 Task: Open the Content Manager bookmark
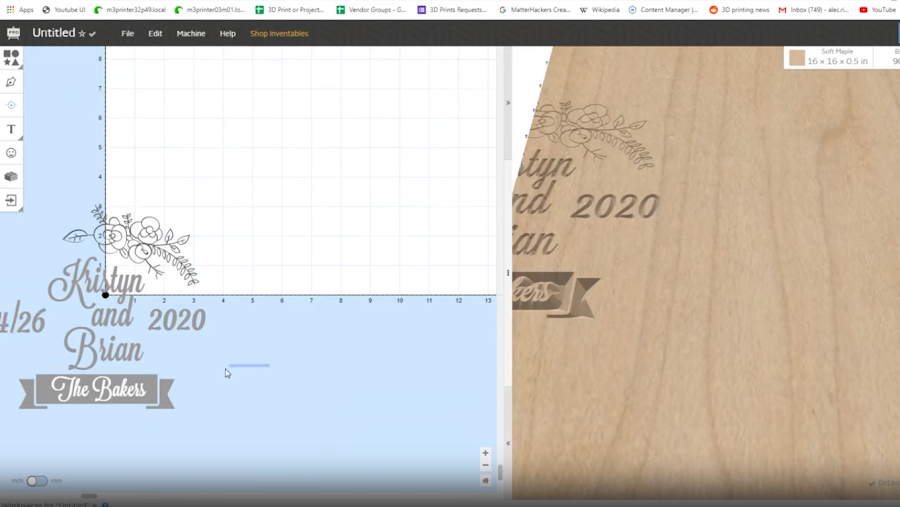point(664,10)
